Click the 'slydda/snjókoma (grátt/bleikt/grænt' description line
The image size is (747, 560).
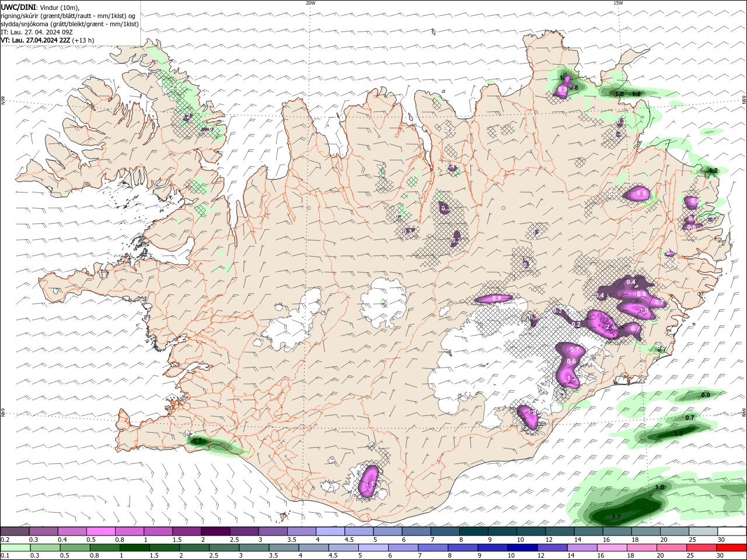(x=70, y=24)
